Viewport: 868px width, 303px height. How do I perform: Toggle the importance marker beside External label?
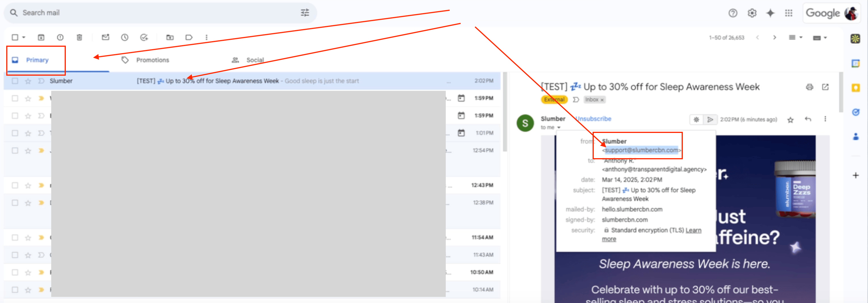pos(576,100)
